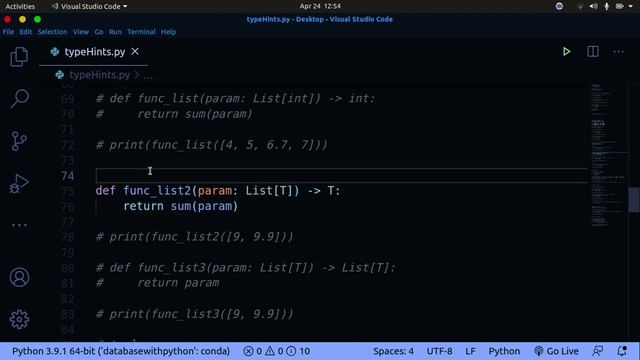Open Visual Studio Code app menu dropdown
Screen dimensions: 640x360
(89, 6)
